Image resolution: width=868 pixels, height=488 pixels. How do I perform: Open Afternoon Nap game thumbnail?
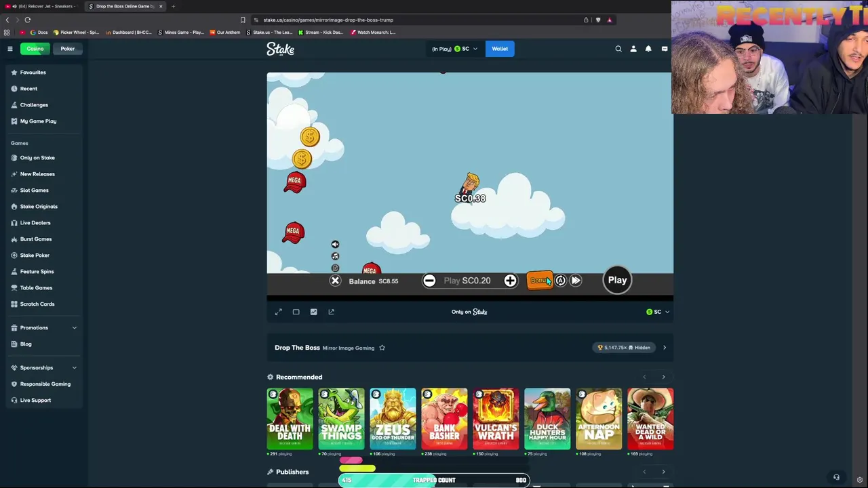599,419
